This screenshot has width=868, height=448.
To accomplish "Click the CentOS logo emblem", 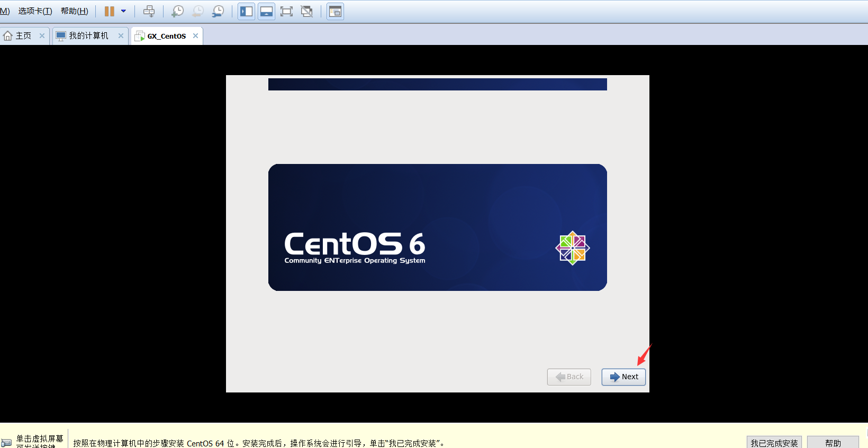I will point(573,248).
